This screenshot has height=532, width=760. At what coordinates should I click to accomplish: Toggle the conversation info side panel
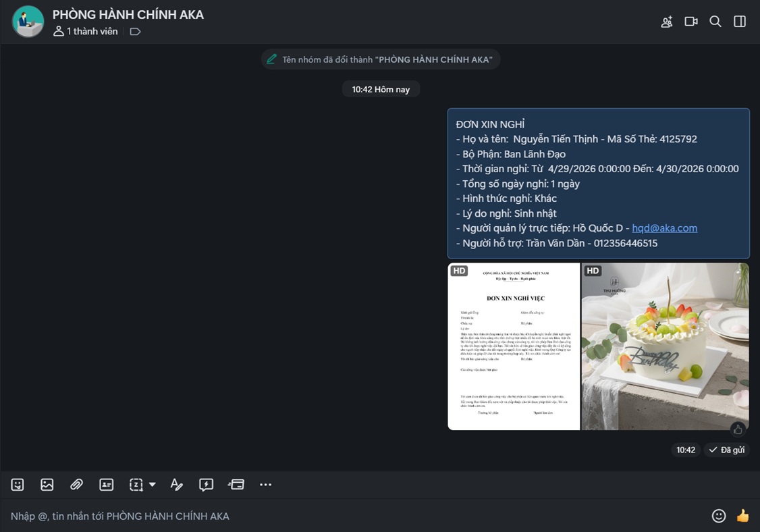click(x=740, y=22)
